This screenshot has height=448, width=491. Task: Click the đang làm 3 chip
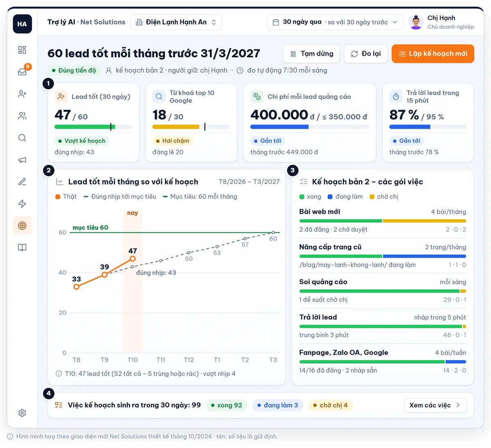[278, 405]
